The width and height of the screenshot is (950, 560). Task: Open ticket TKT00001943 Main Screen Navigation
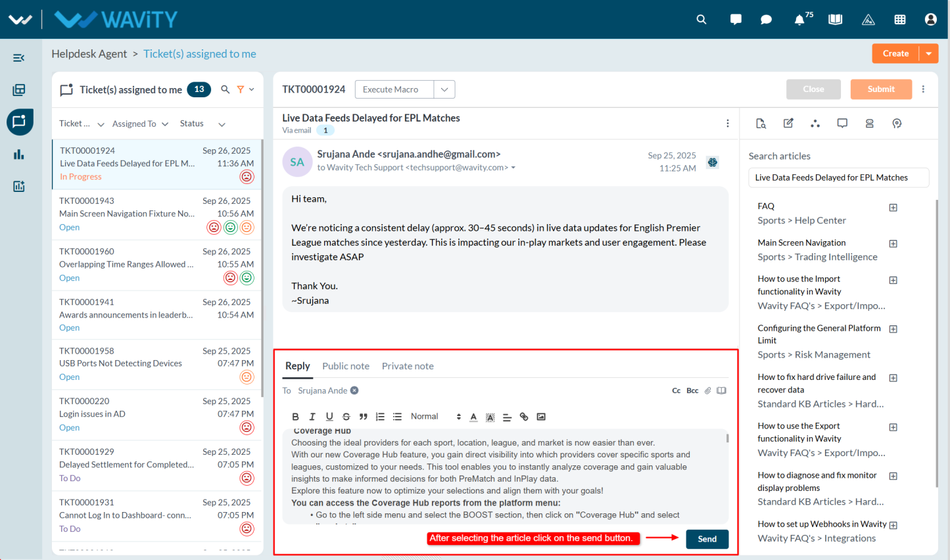[x=156, y=214]
